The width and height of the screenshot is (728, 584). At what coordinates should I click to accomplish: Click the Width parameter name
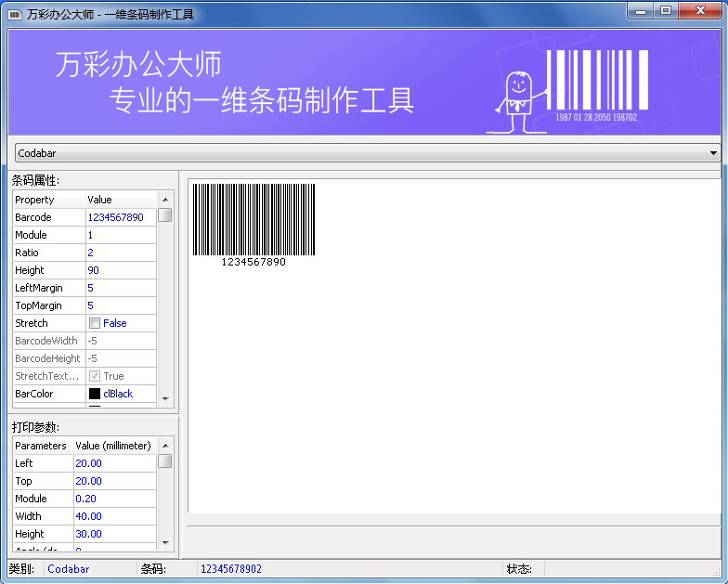point(28,516)
